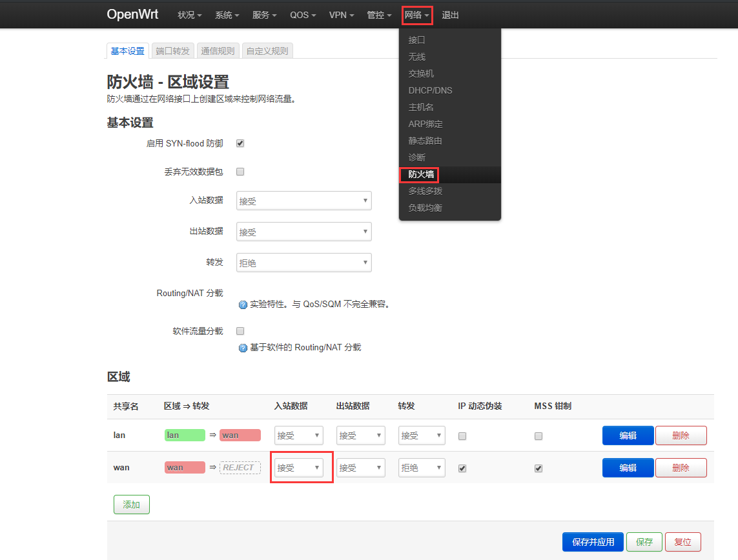This screenshot has width=738, height=560.
Task: Edit the lan firewall zone
Action: tap(627, 435)
